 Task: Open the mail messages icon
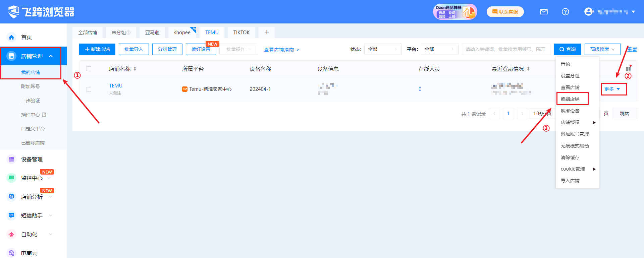point(544,12)
